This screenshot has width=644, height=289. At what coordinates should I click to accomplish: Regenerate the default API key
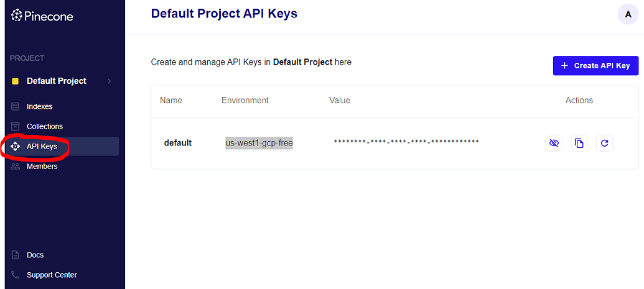(x=604, y=144)
